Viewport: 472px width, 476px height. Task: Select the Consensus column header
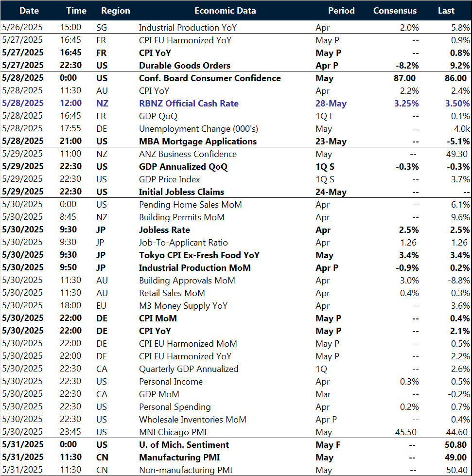pyautogui.click(x=394, y=10)
